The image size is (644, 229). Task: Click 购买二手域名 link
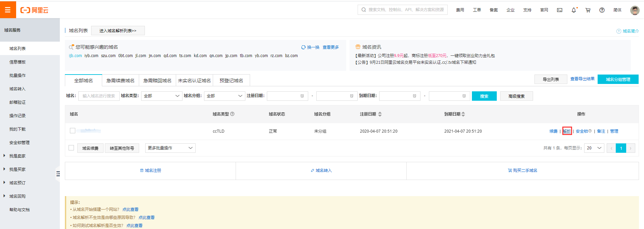pos(523,171)
